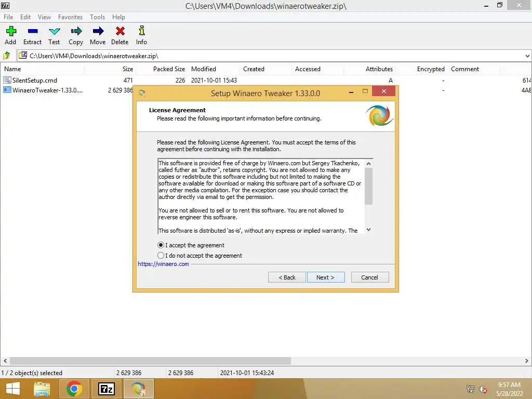This screenshot has width=532, height=399.
Task: Click the license text scroll down arrow
Action: (x=368, y=229)
